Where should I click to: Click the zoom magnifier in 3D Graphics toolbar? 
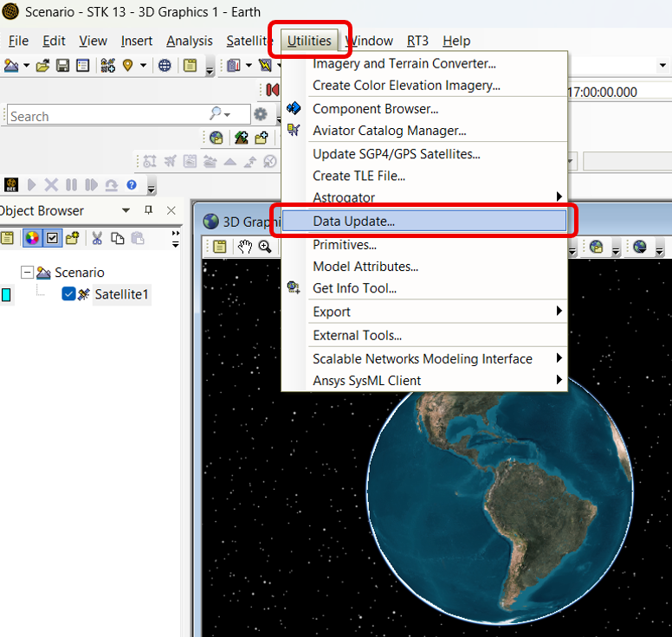pos(265,247)
